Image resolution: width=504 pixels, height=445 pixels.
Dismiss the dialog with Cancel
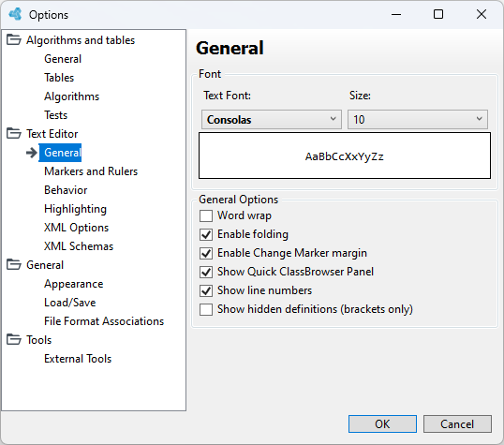[x=457, y=424]
